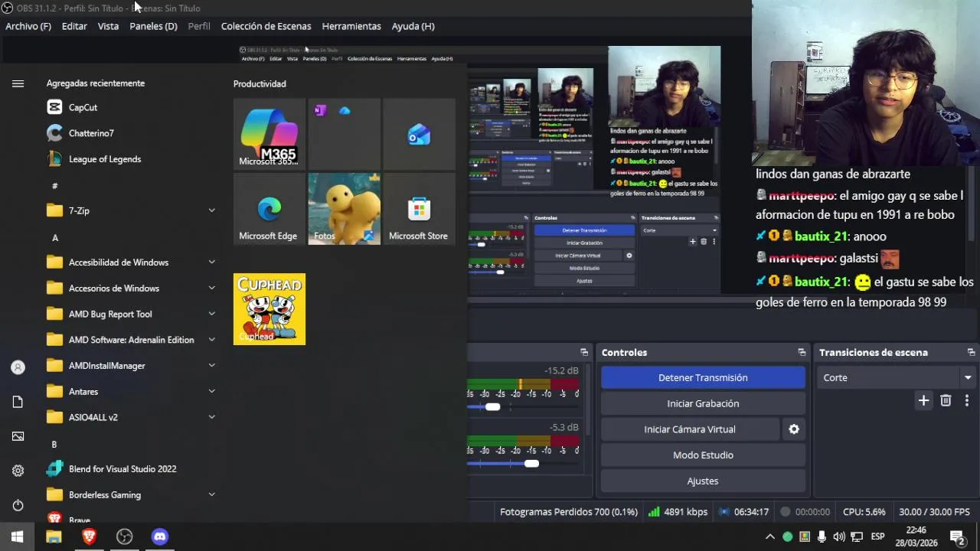The width and height of the screenshot is (980, 551).
Task: Switch to Discord on the taskbar
Action: click(x=159, y=536)
